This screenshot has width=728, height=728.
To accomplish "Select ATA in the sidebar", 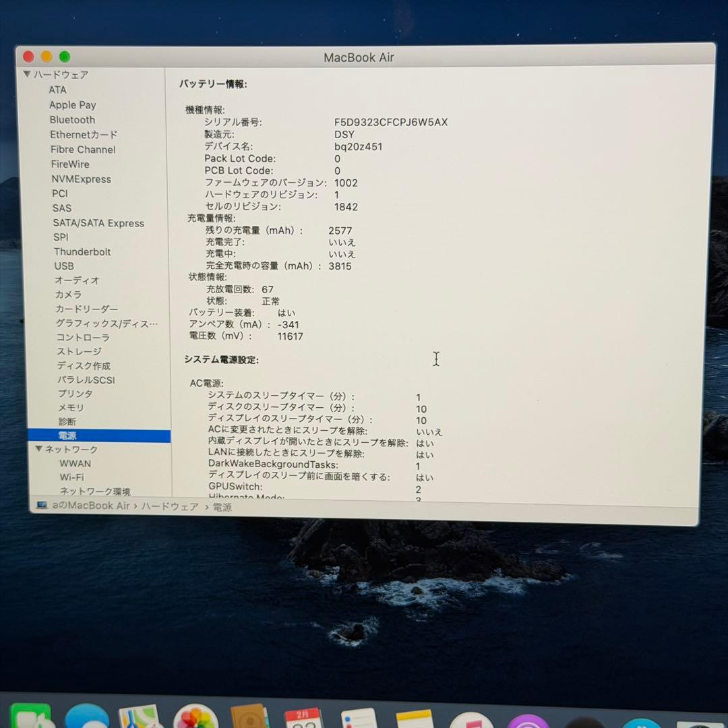I will [57, 90].
